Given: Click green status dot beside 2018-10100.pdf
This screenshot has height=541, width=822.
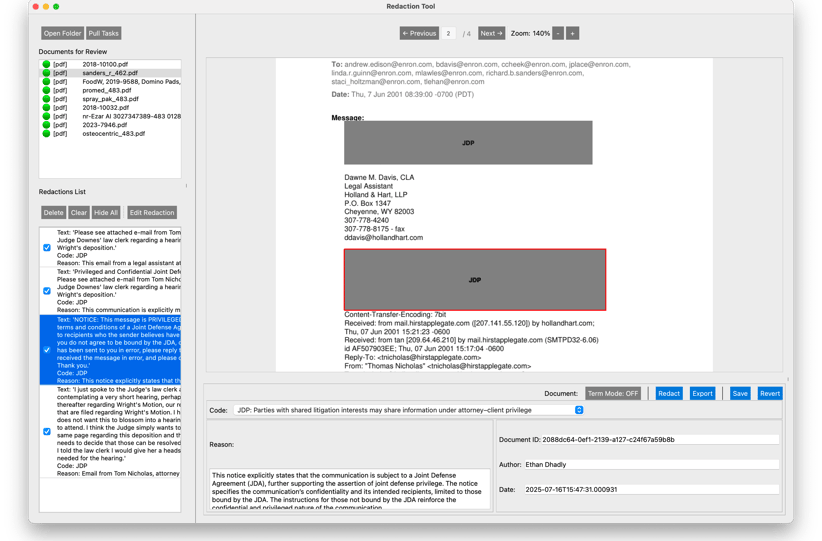Looking at the screenshot, I should click(46, 64).
